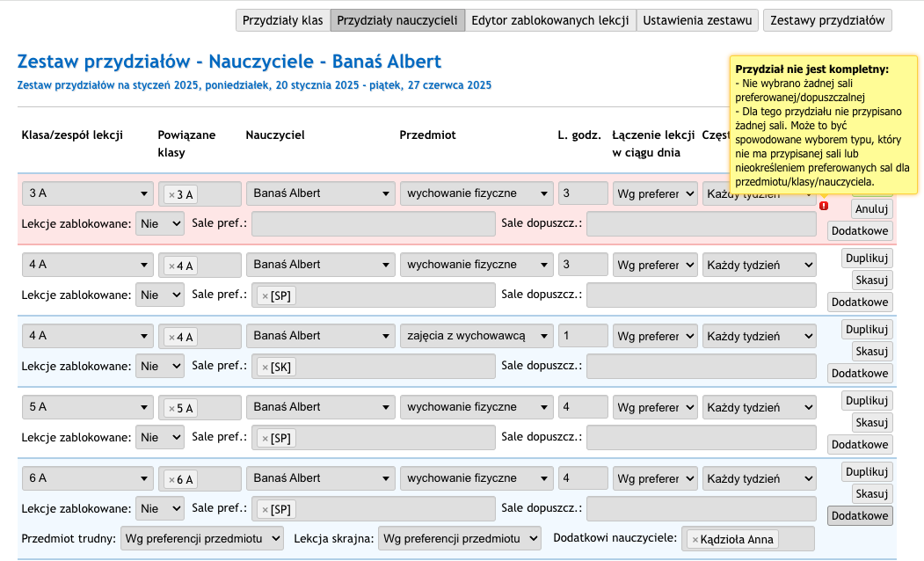Image resolution: width=924 pixels, height=561 pixels.
Task: Open the Przedmiot trudny dropdown
Action: coord(201,539)
